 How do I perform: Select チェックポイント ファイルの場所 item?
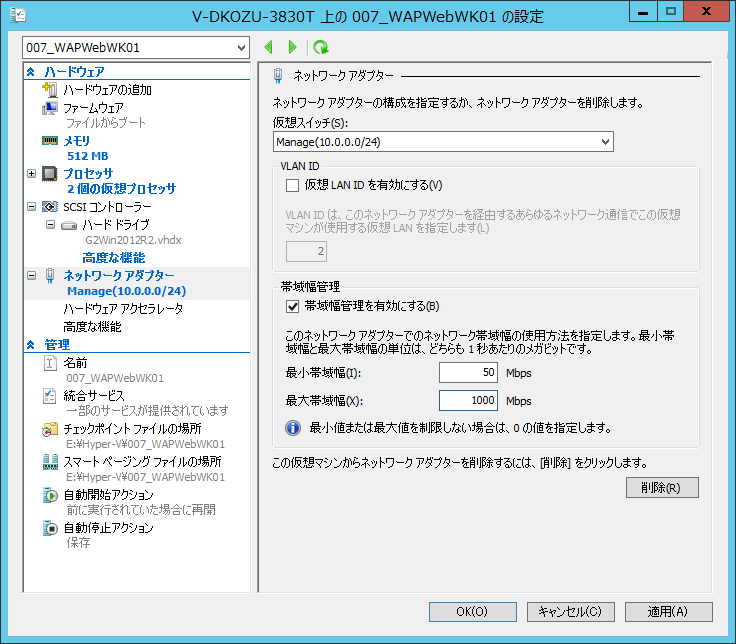click(132, 429)
